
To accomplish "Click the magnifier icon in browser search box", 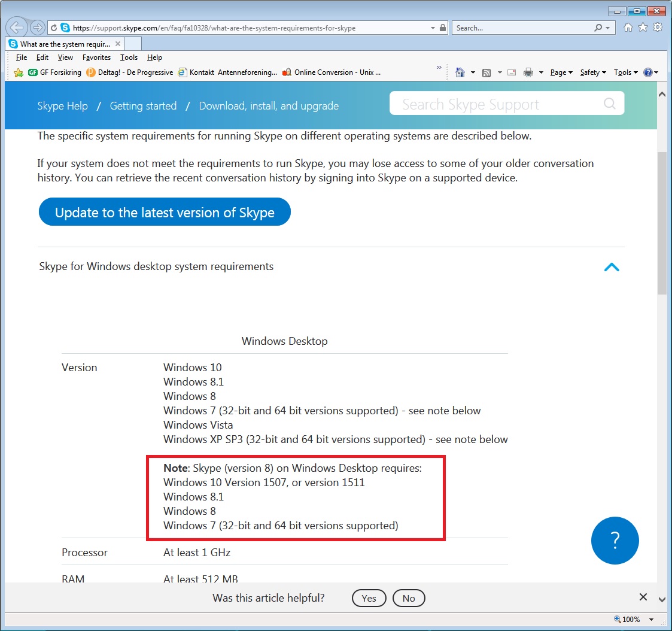I will coord(598,28).
